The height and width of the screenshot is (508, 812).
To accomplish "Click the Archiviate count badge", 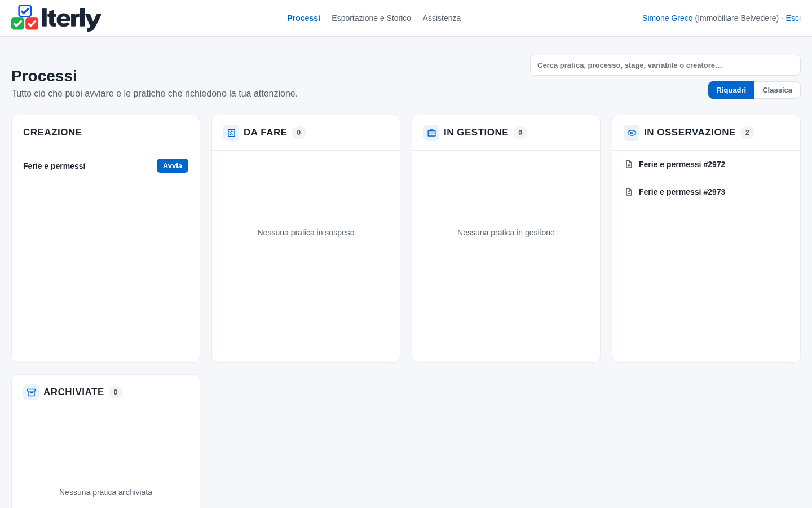I will [x=116, y=392].
